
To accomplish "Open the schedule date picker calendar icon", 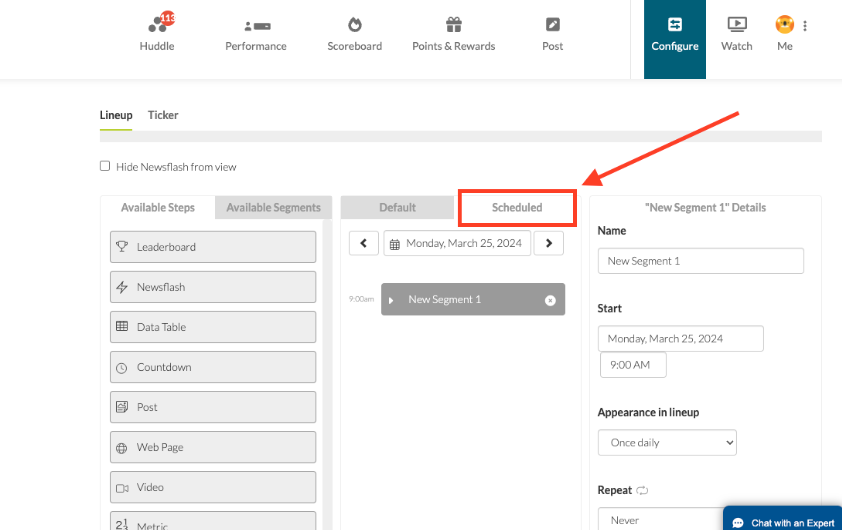I will pos(395,244).
